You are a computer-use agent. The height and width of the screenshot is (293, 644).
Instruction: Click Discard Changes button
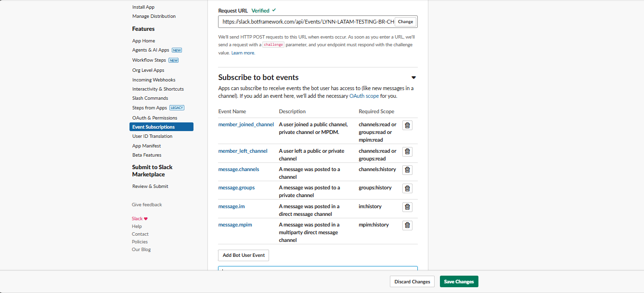[x=412, y=281]
